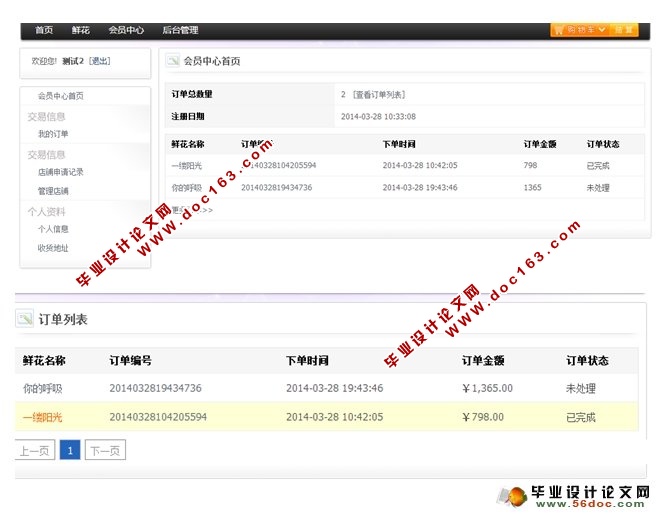Click the 订单总数量 label
660x514 pixels.
tap(192, 94)
